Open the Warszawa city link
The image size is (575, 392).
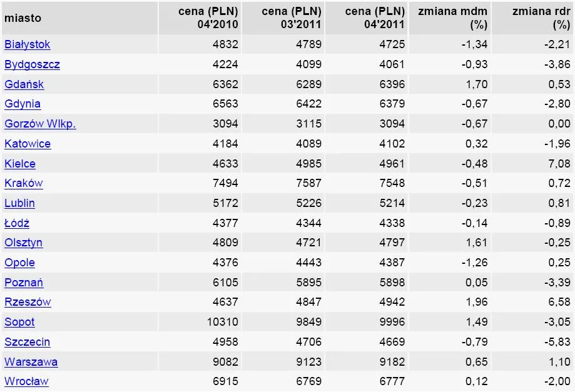[x=31, y=362]
